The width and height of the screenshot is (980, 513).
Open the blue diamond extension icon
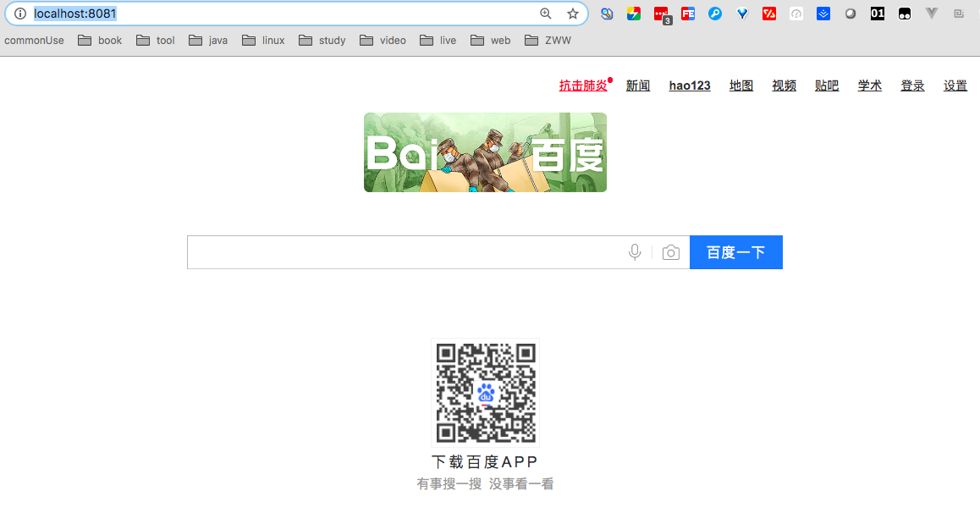click(x=742, y=14)
